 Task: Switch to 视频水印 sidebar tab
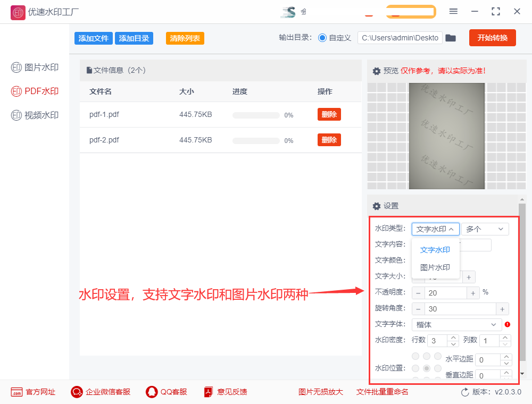tap(35, 115)
